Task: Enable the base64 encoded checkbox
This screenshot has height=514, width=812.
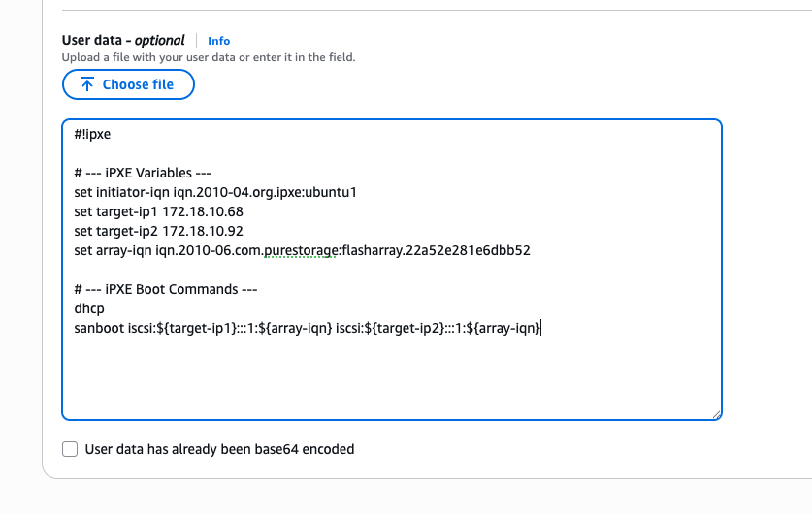Action: pos(70,449)
